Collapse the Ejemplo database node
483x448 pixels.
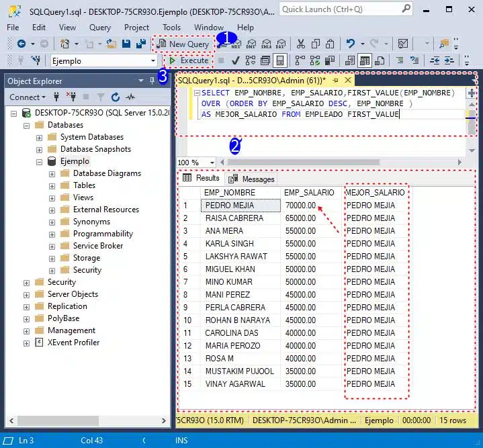(x=39, y=162)
